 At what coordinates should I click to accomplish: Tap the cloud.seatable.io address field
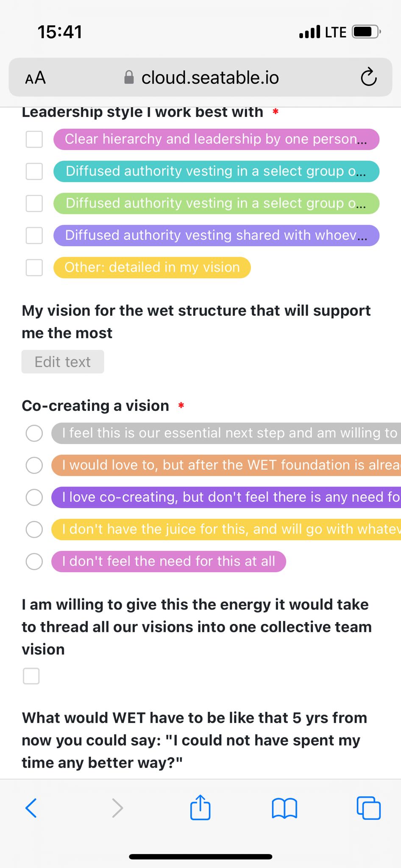(x=210, y=78)
